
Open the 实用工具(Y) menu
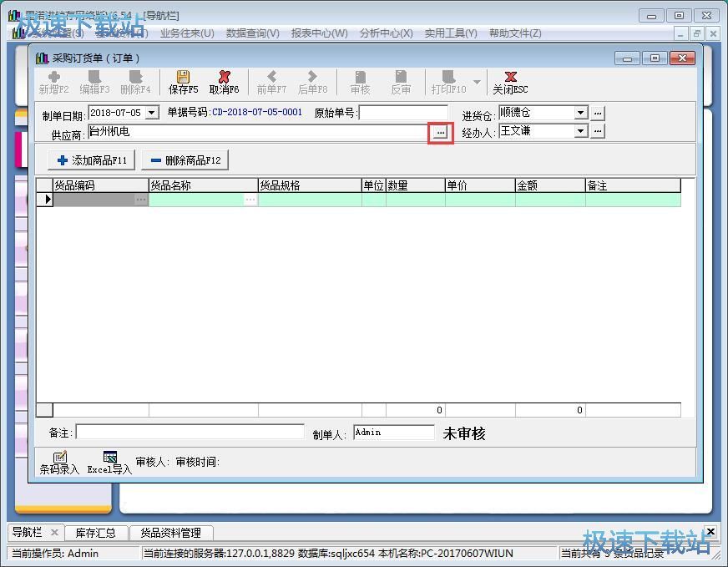point(451,33)
